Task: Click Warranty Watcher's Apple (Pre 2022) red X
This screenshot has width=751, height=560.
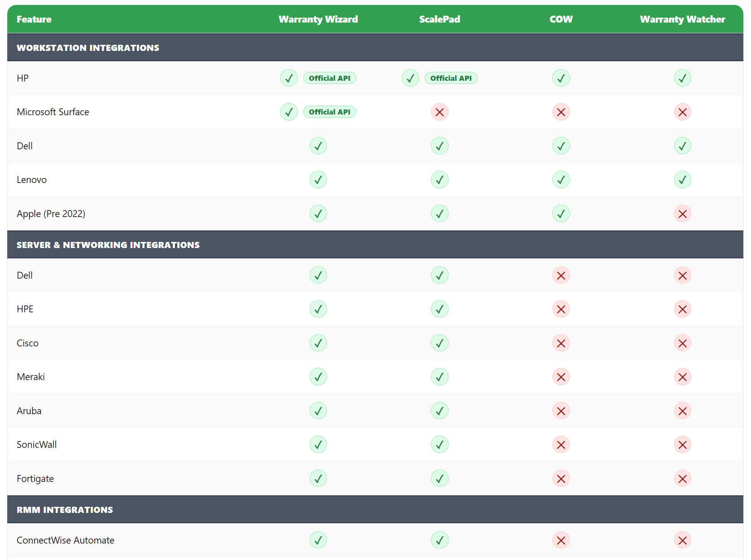Action: click(682, 214)
